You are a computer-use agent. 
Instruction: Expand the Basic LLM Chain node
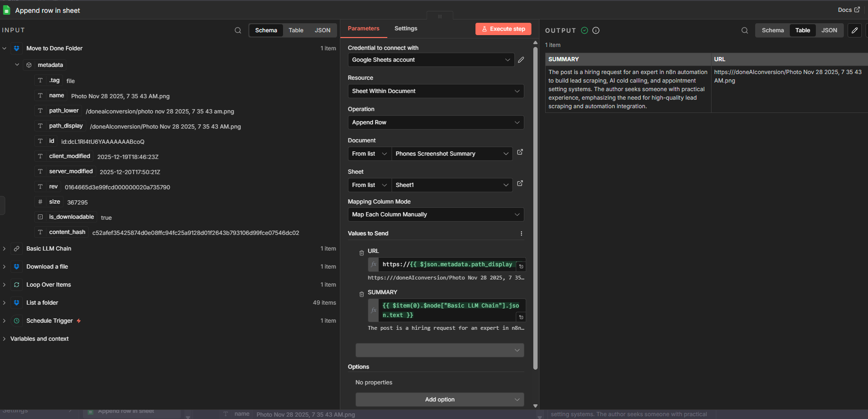(4, 249)
